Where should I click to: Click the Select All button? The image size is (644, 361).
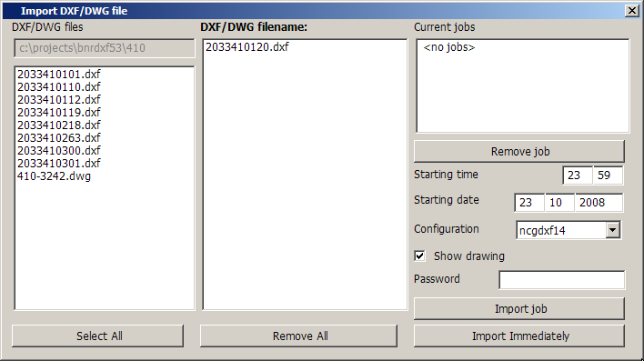[x=97, y=336]
